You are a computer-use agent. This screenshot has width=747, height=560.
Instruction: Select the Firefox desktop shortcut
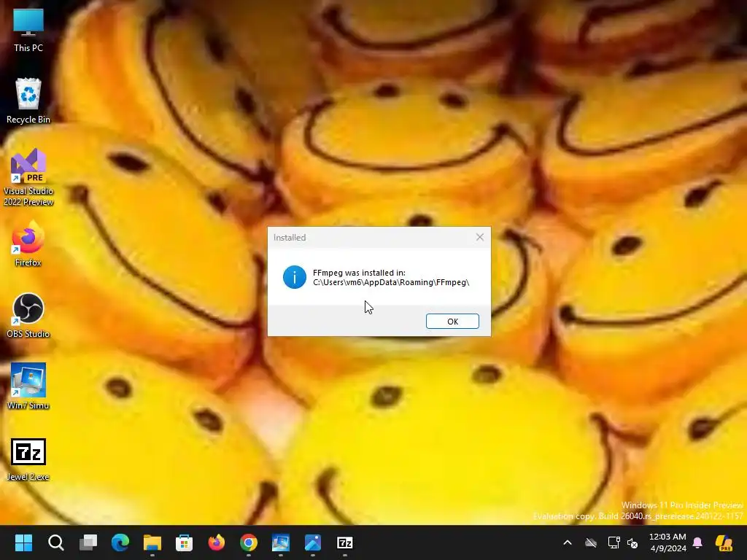(x=28, y=244)
